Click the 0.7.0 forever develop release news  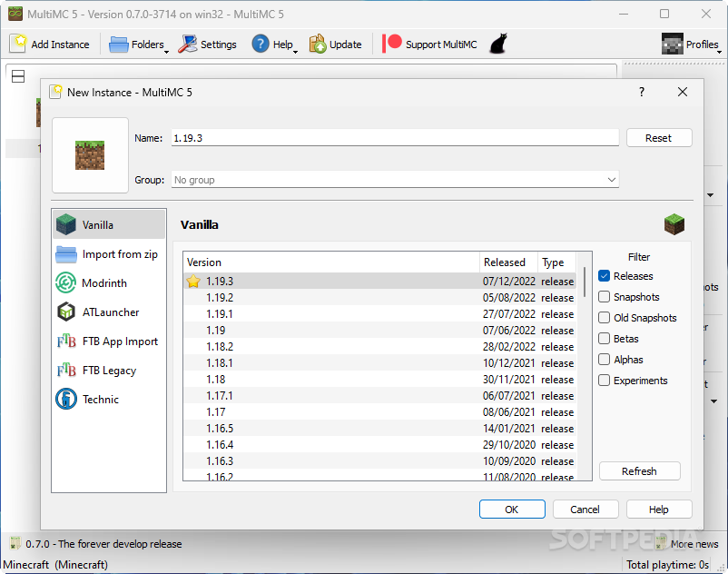pyautogui.click(x=96, y=544)
